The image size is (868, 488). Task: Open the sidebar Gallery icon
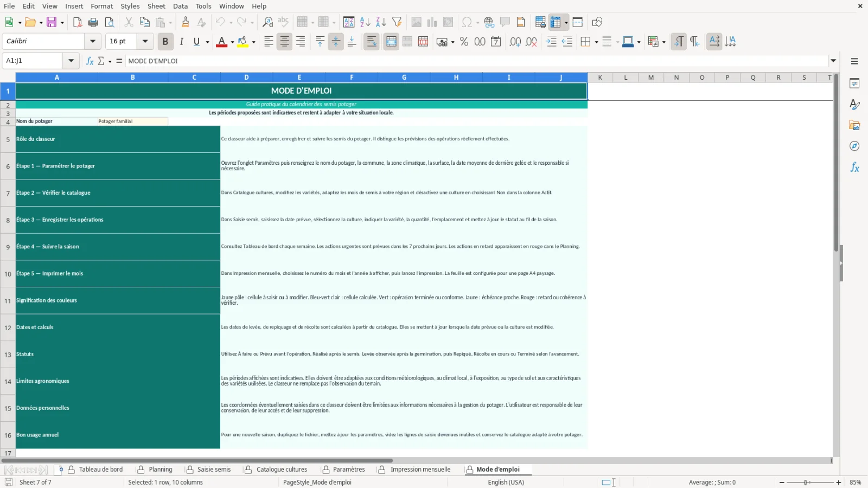click(854, 125)
